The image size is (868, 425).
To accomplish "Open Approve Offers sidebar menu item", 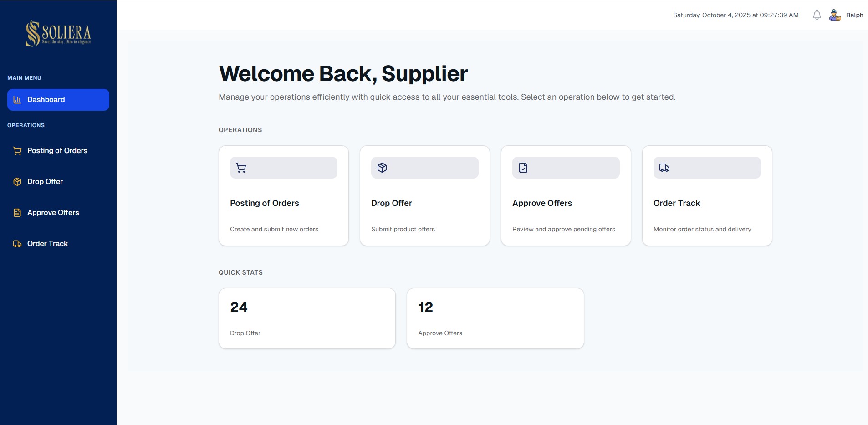I will [x=53, y=213].
